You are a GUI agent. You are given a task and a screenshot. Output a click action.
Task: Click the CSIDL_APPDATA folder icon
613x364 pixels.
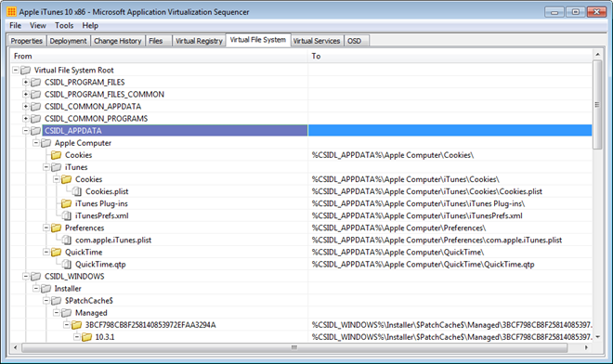click(x=36, y=131)
